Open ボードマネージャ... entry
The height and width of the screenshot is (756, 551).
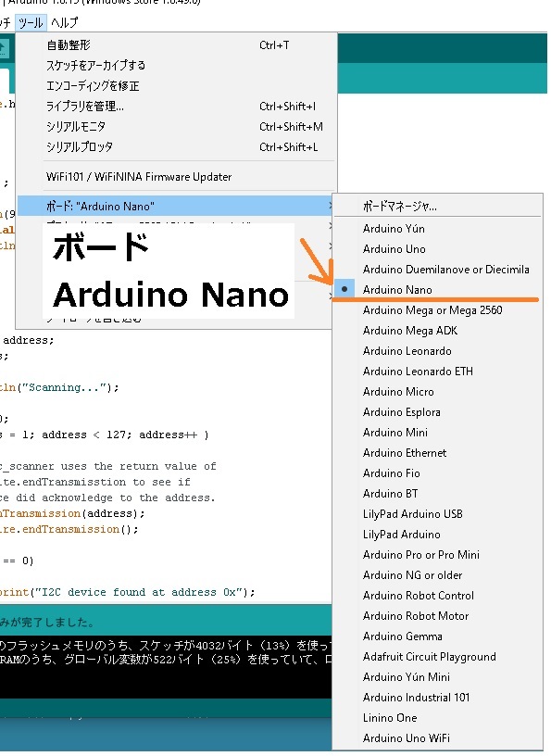click(438, 207)
